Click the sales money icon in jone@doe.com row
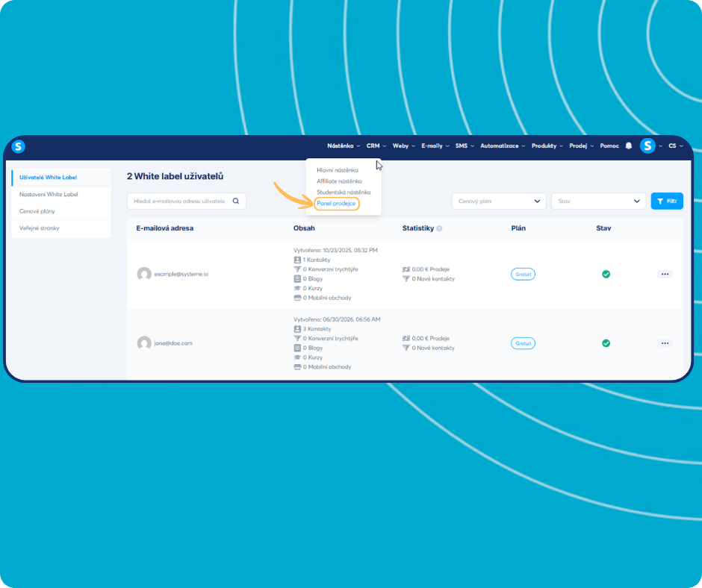This screenshot has height=588, width=702. point(406,339)
